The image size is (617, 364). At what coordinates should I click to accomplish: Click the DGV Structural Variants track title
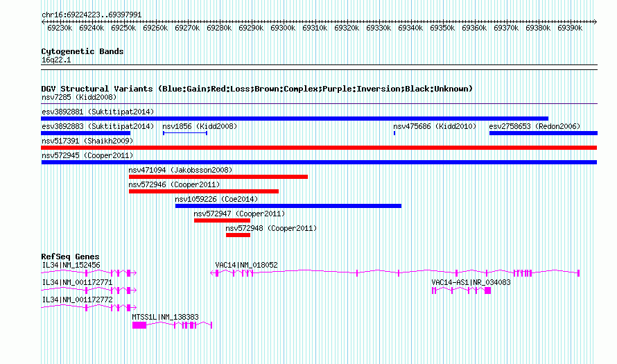(x=257, y=89)
